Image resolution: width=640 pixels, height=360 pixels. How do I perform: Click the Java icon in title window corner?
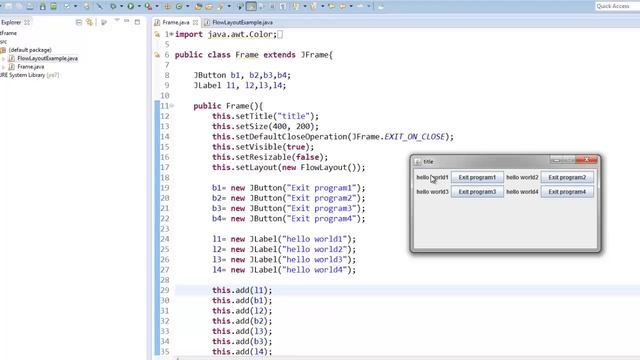click(418, 162)
